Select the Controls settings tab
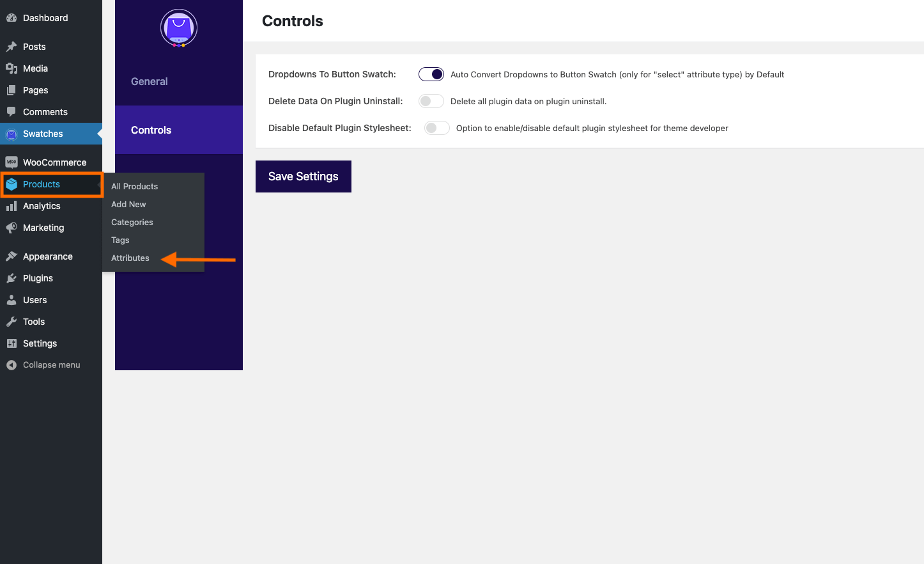Image resolution: width=924 pixels, height=564 pixels. coord(179,130)
